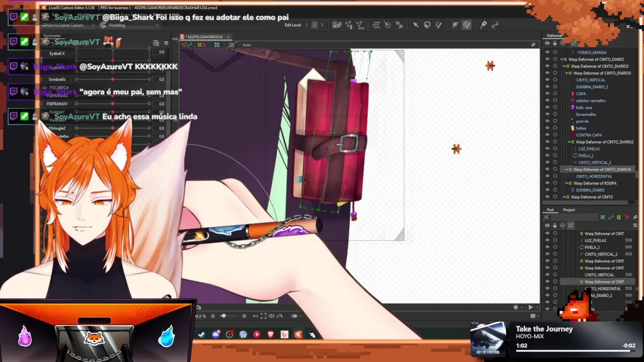Viewport: 644px width, 362px height.
Task: Set Edit Level to 3
Action: click(322, 25)
